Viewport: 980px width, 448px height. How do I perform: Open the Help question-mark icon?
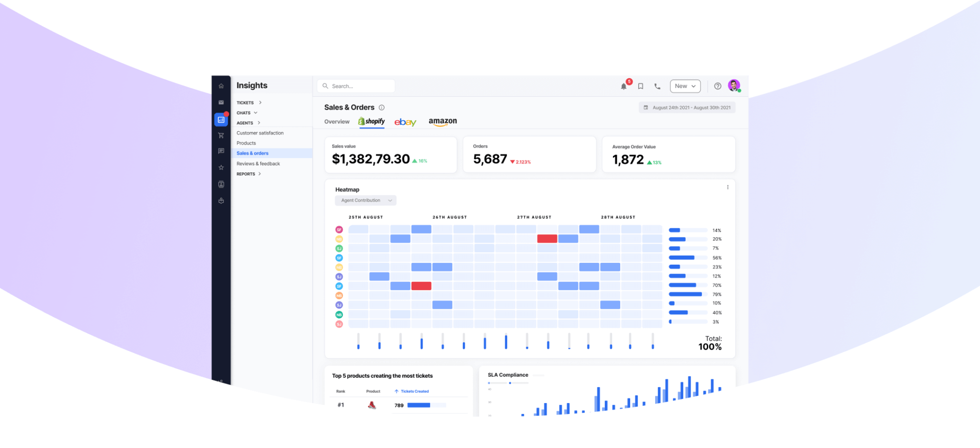(x=717, y=86)
